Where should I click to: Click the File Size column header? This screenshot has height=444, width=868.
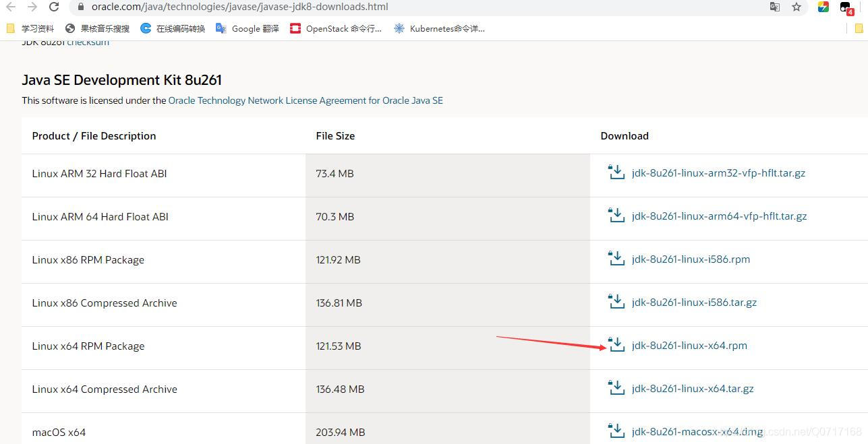point(335,136)
